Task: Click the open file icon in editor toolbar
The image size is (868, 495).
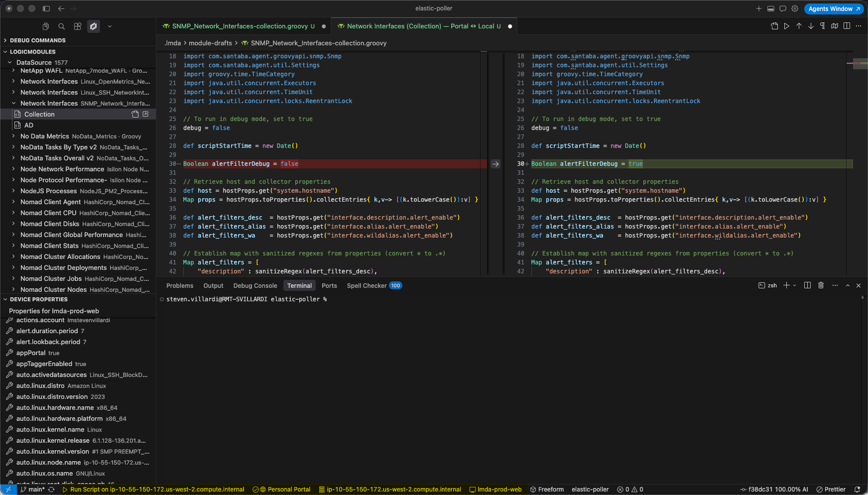Action: pos(775,26)
